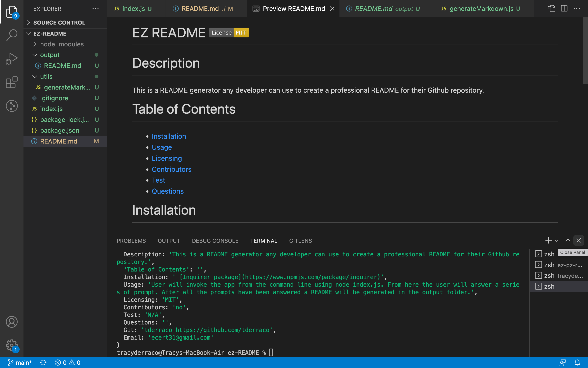Switch to generateMarkdown.js editor tab

[x=484, y=9]
